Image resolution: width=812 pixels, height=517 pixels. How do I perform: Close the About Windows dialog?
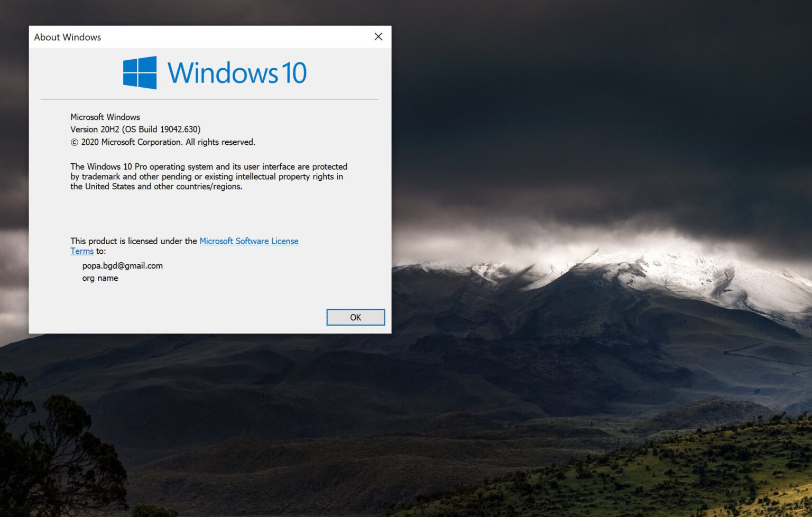379,36
